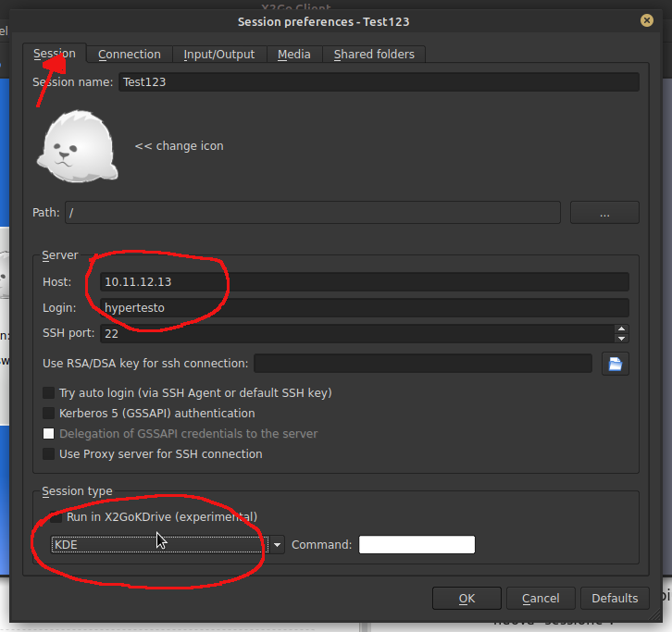Screen dimensions: 672x632
Task: Enable Use Proxy server for SSH connection
Action: (x=48, y=453)
